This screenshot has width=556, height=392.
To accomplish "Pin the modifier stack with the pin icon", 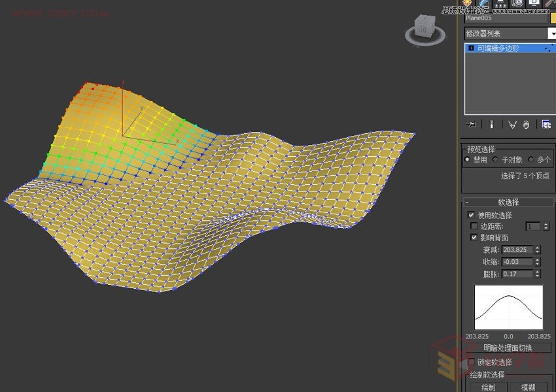I will pos(471,124).
